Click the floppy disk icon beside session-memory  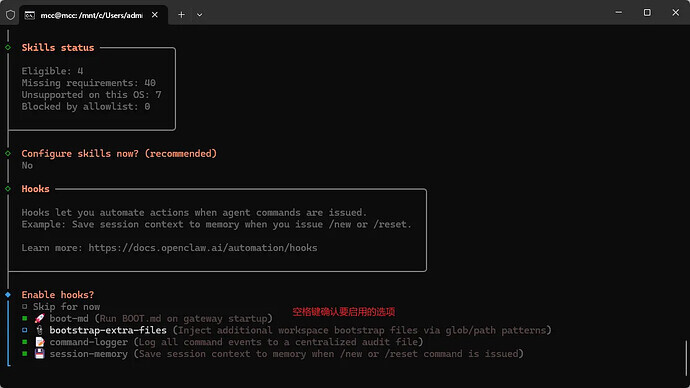[40, 354]
